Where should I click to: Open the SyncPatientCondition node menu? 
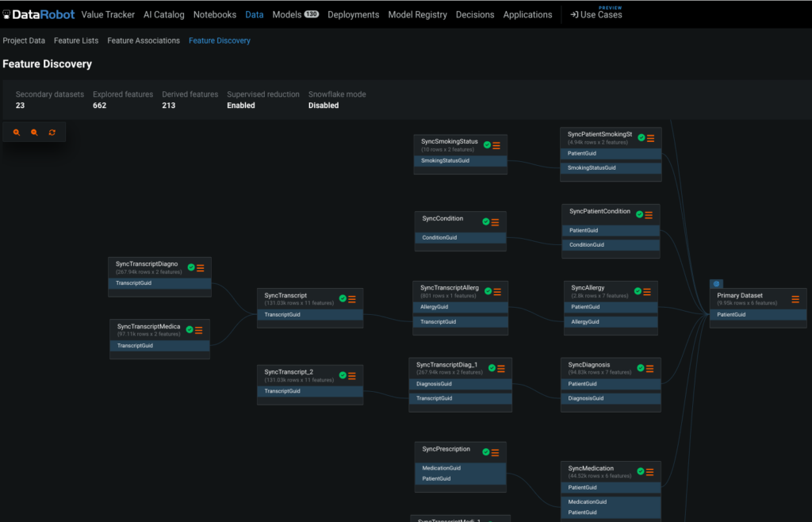pos(649,215)
